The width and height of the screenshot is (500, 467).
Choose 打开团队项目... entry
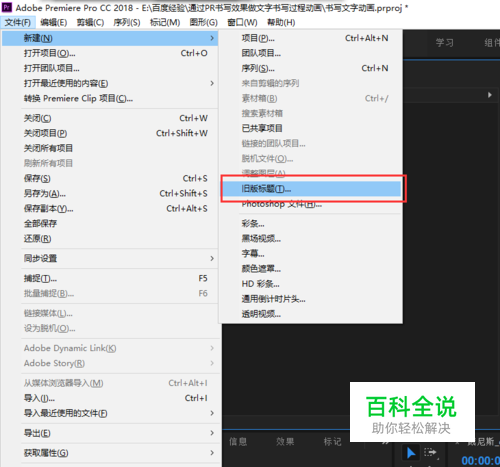(110, 68)
